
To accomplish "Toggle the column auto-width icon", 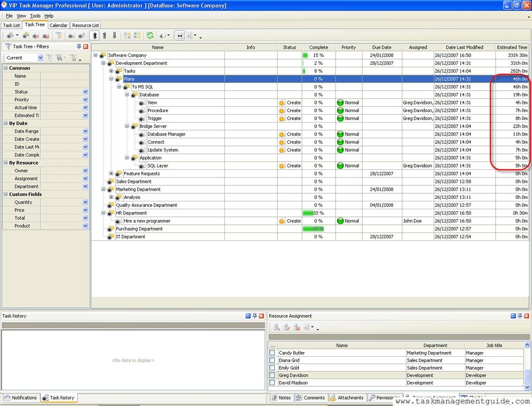I will 180,35.
